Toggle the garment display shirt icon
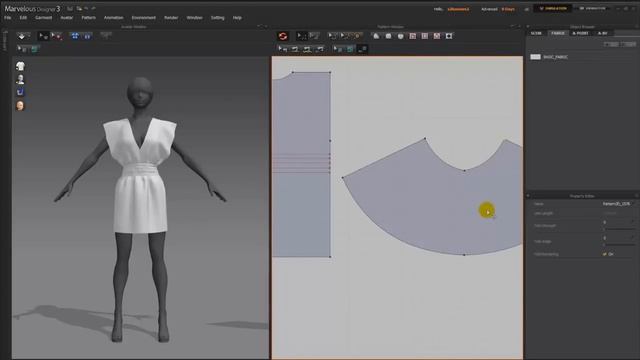 (20, 66)
